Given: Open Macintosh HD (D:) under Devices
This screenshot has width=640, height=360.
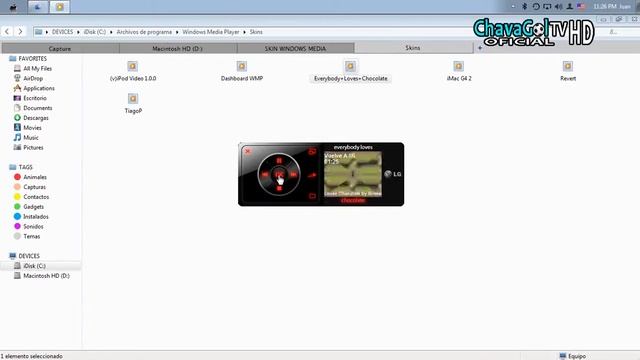Looking at the screenshot, I should [42, 276].
